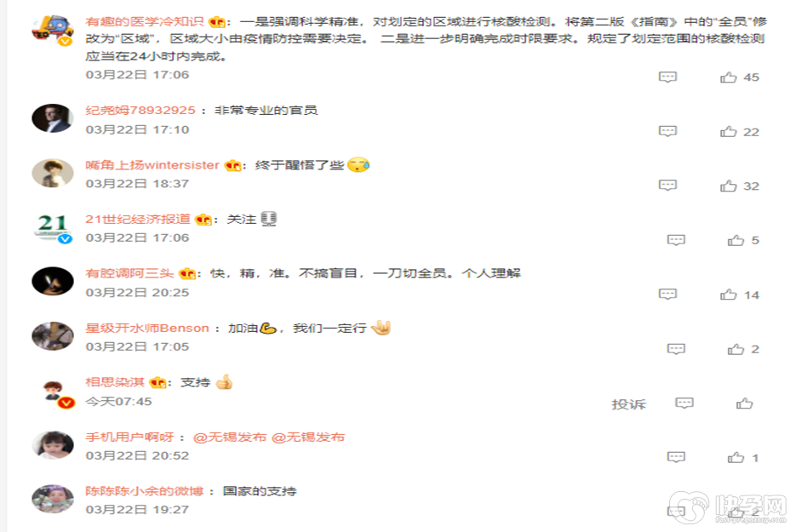Screen dimensions: 796x532
Task: Like 有腔调阿三头's comment with 14 likes
Action: tap(728, 295)
